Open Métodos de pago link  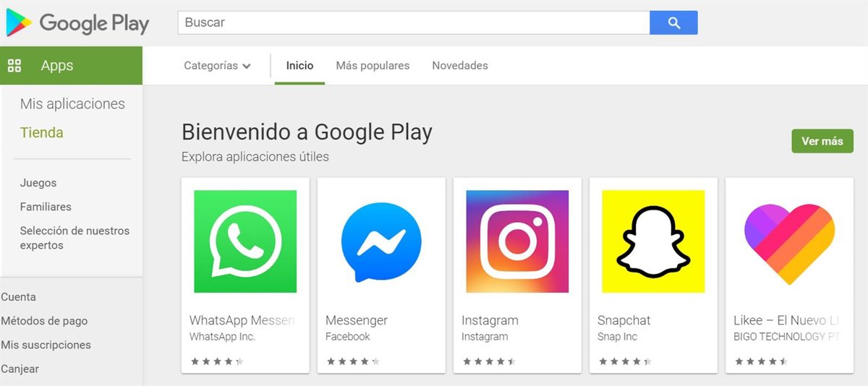[44, 321]
